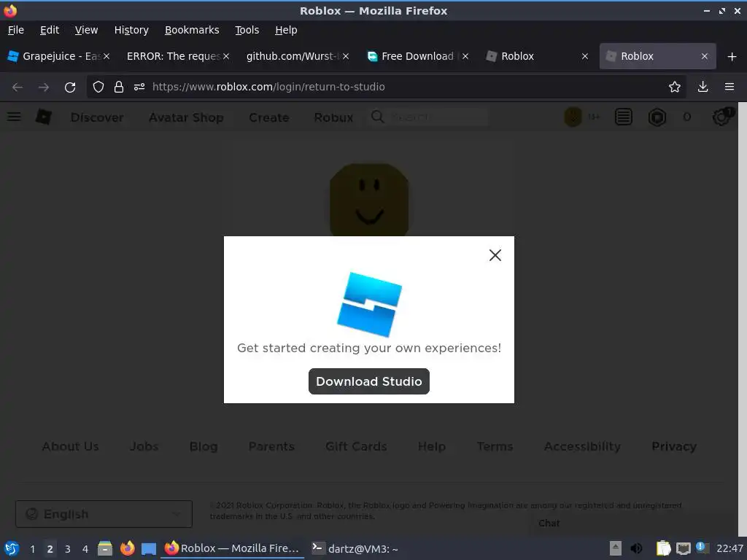Open the View menu

coord(86,30)
